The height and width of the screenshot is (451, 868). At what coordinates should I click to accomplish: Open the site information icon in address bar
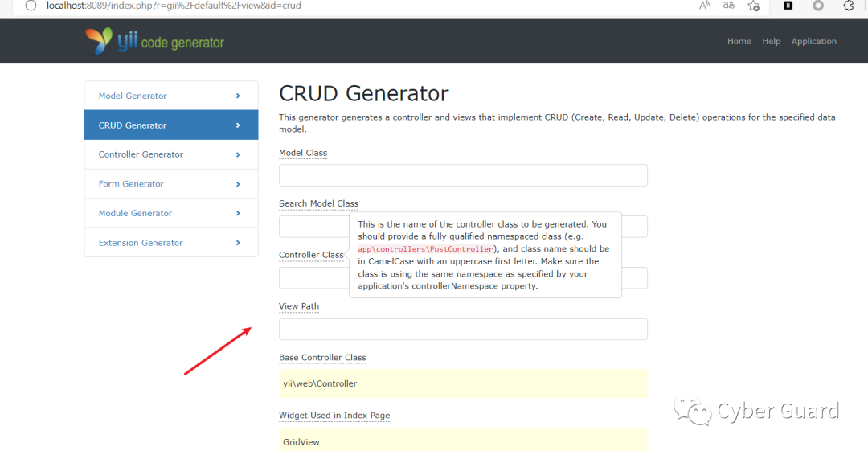point(31,6)
